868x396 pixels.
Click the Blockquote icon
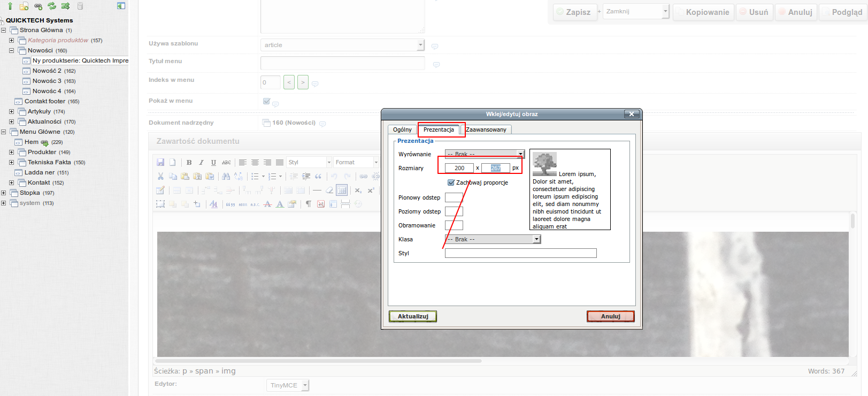coord(318,176)
